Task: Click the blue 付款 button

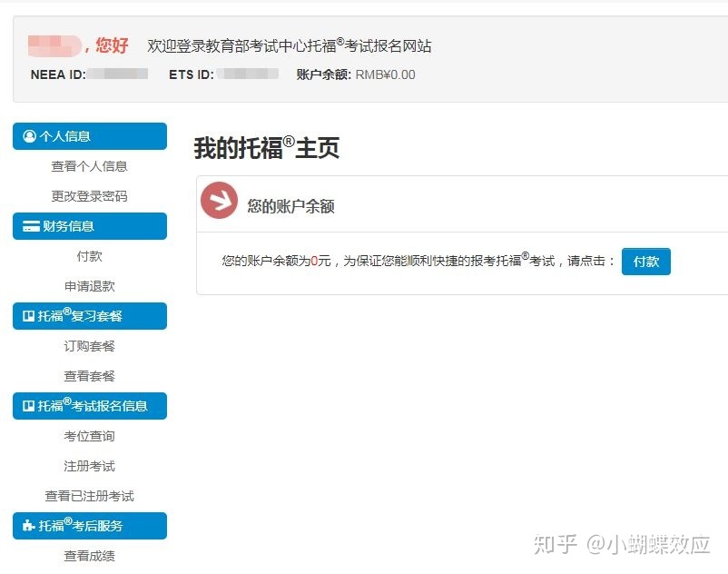Action: [x=645, y=262]
